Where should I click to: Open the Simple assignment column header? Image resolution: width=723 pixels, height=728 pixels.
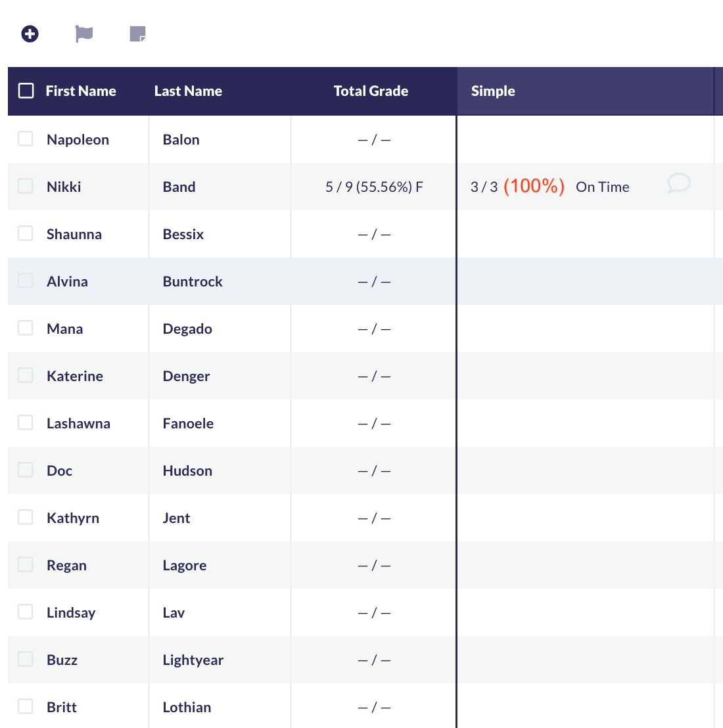click(x=493, y=91)
